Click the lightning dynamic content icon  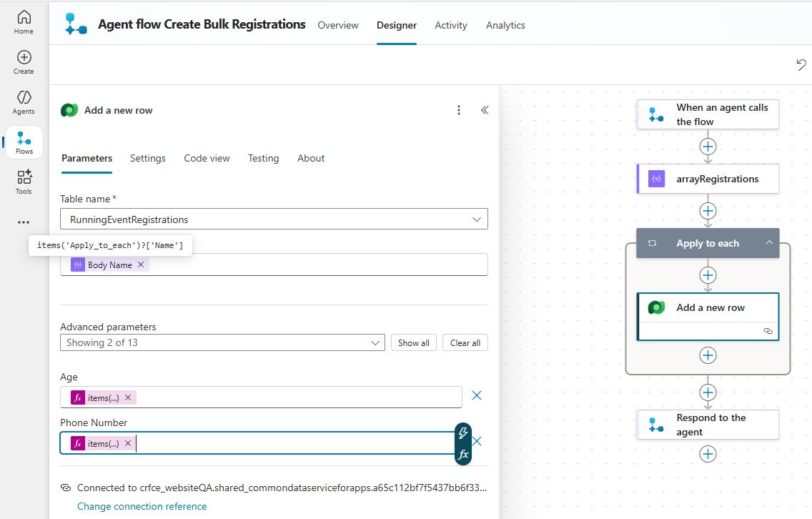tap(463, 433)
